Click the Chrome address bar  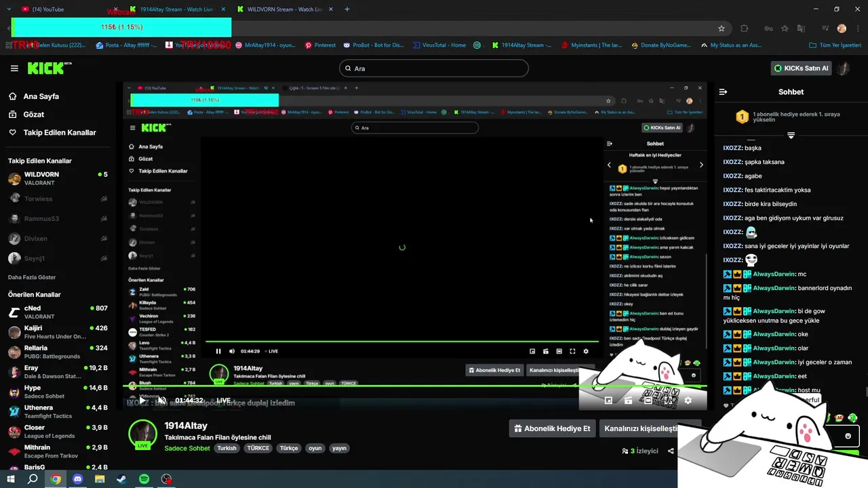[475, 28]
